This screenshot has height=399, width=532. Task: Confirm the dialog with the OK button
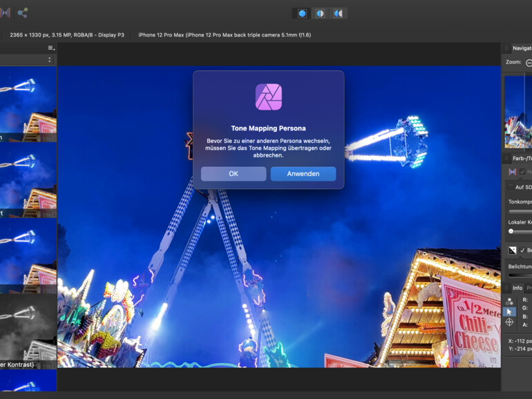234,173
